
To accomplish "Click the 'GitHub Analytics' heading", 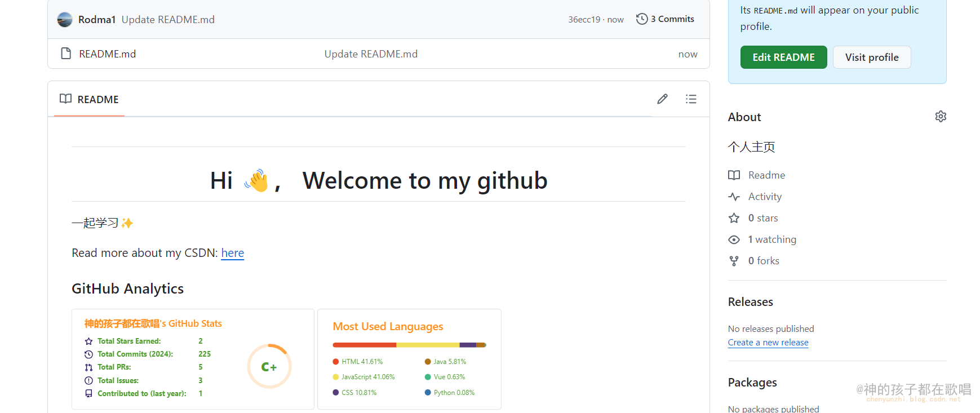I will pyautogui.click(x=128, y=288).
